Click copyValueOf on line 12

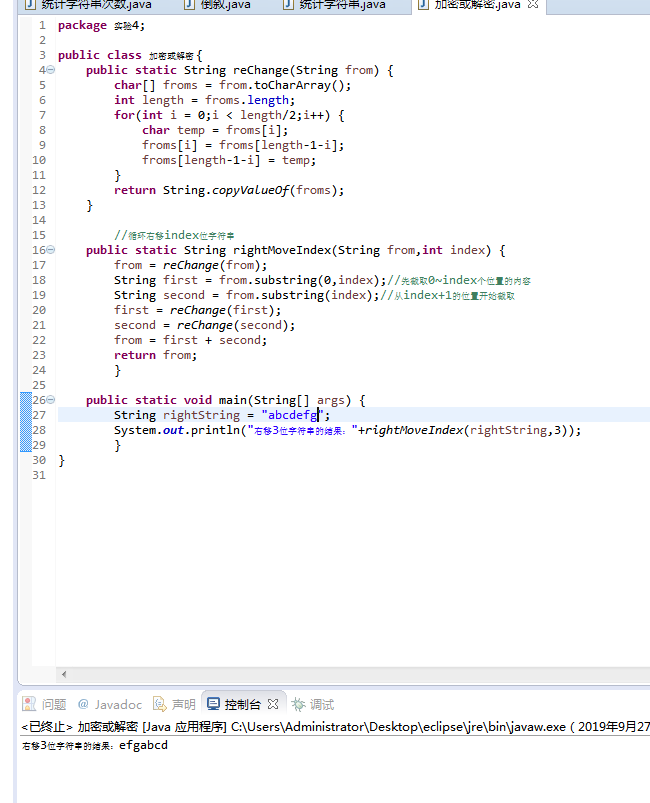pos(250,190)
